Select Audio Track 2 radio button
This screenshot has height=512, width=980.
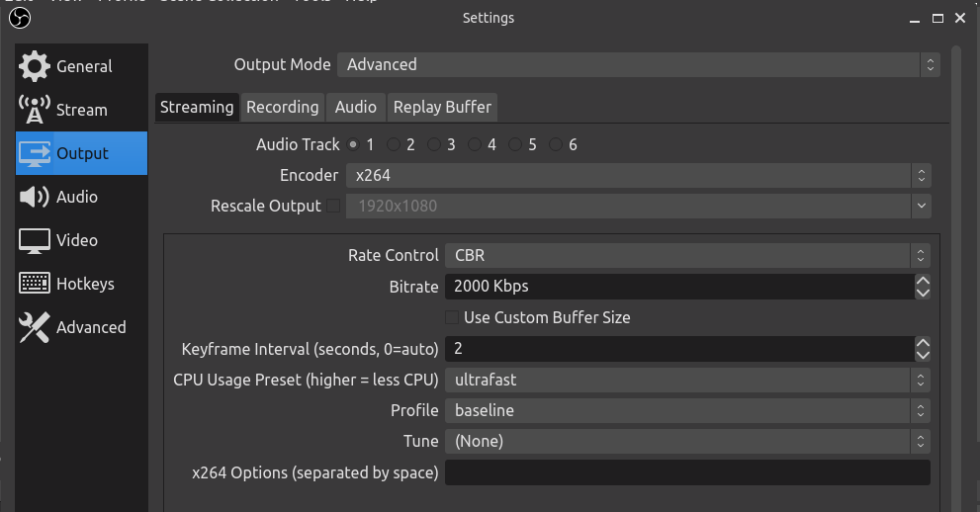[394, 144]
